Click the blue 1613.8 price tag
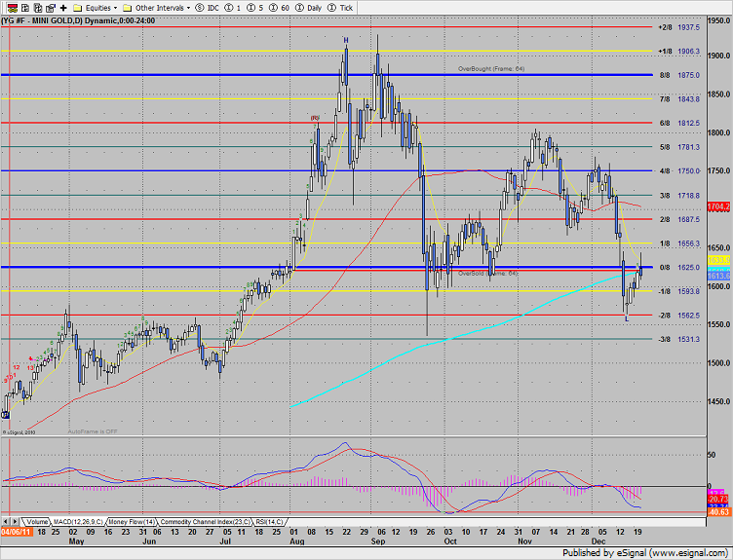Viewport: 733px width, 560px height. click(x=718, y=276)
